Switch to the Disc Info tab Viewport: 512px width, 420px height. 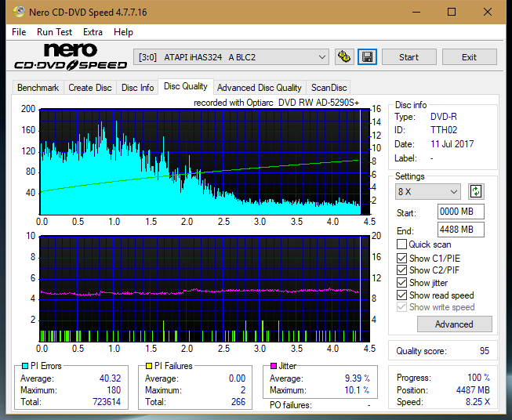pos(137,88)
